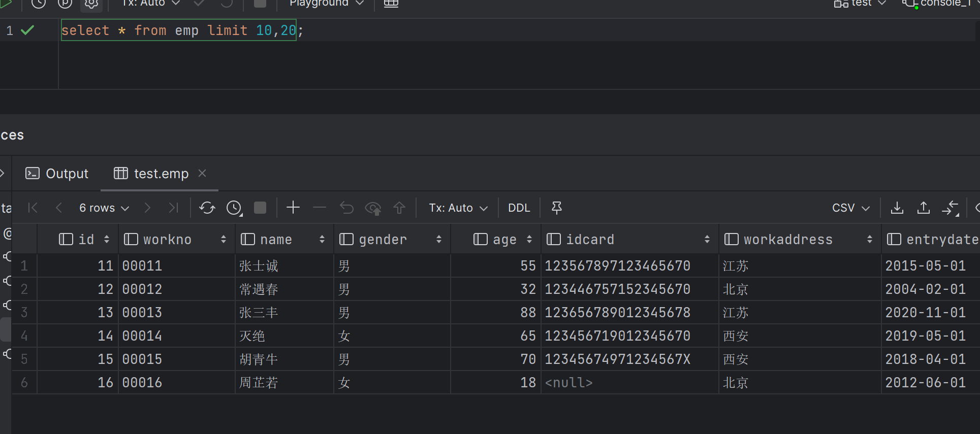Open the 6 rows page size dropdown
Viewport: 980px width, 434px height.
(x=104, y=208)
